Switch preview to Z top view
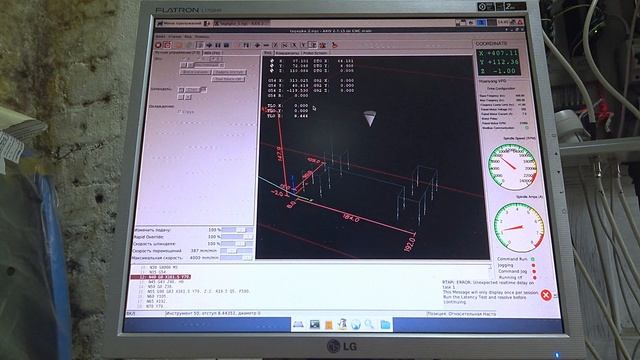This screenshot has height=360, width=640. [275, 45]
